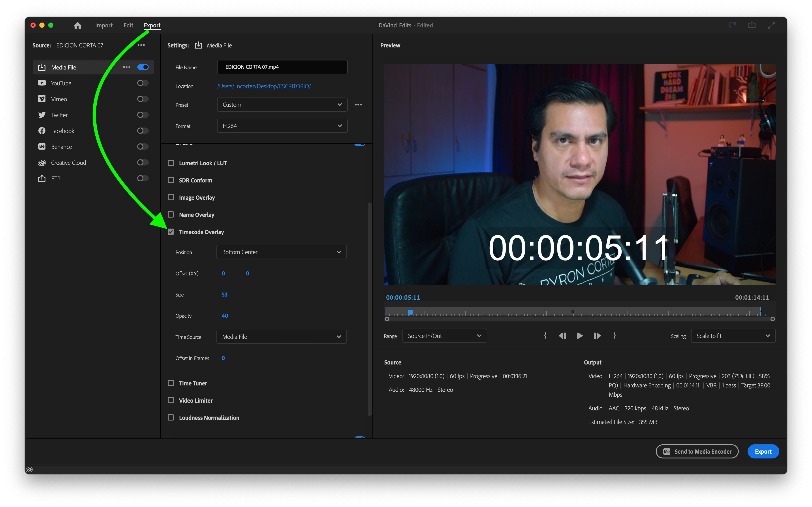
Task: Click the Send to Media Encoder button
Action: tap(697, 451)
